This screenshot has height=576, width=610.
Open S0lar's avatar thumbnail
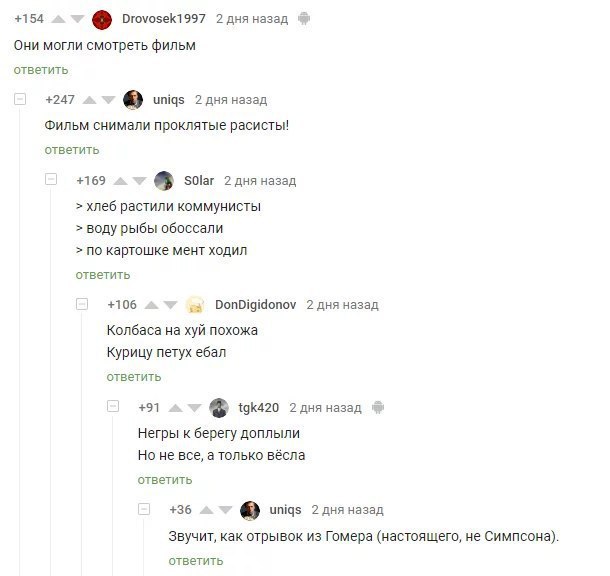coord(164,181)
